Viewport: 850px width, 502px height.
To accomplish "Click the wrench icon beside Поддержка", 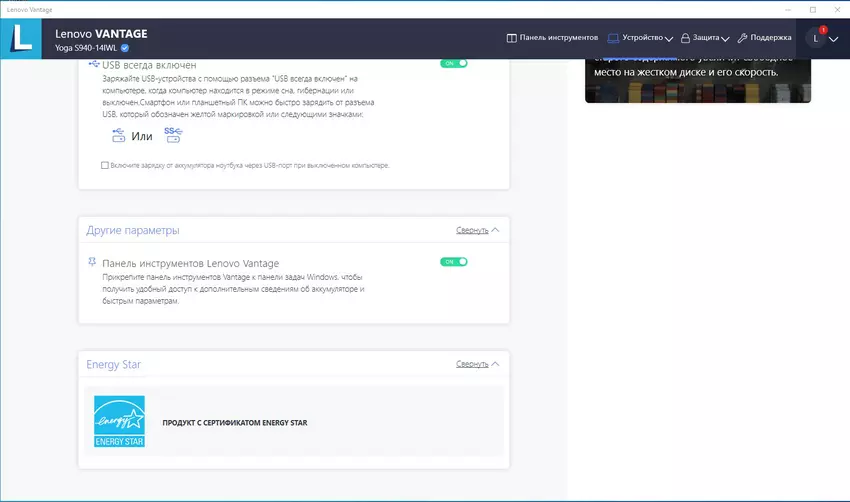I will [x=743, y=38].
